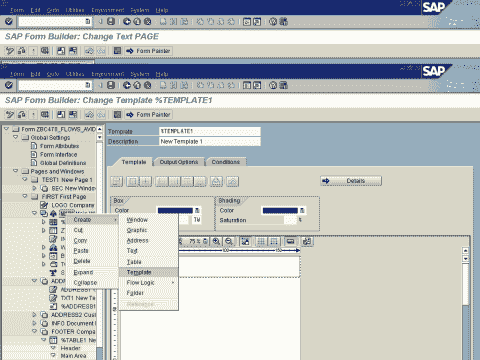Click settings icon at right of layout toolbar
Screen dimensions: 480x360
pyautogui.click(x=307, y=241)
